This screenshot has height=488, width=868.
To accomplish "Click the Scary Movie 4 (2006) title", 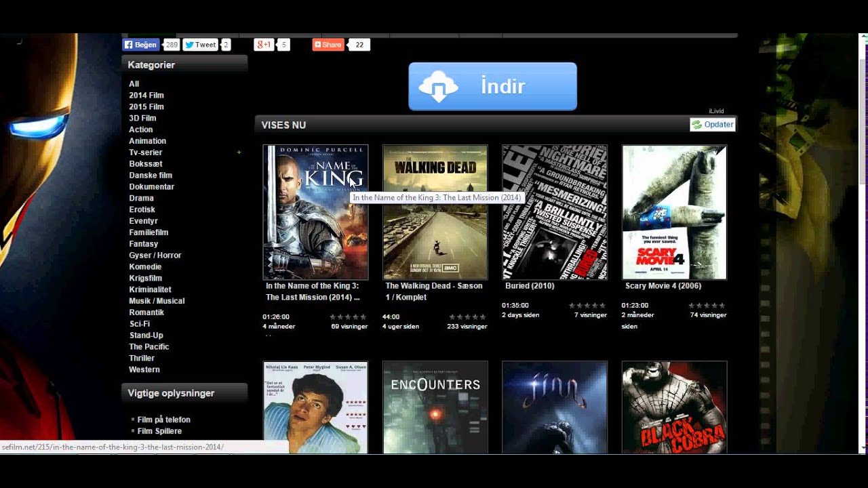I will [663, 286].
